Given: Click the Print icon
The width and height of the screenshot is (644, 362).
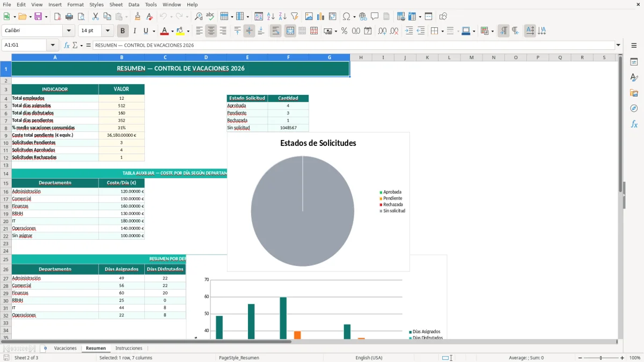Looking at the screenshot, I should click(x=69, y=17).
